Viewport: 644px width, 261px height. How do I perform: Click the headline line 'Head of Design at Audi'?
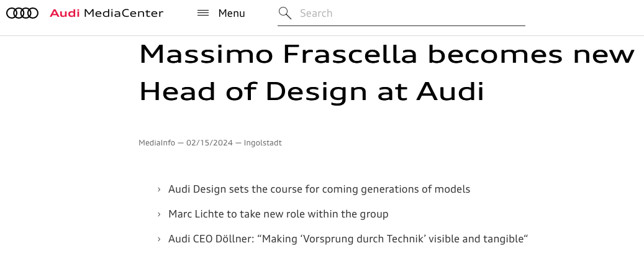click(312, 91)
